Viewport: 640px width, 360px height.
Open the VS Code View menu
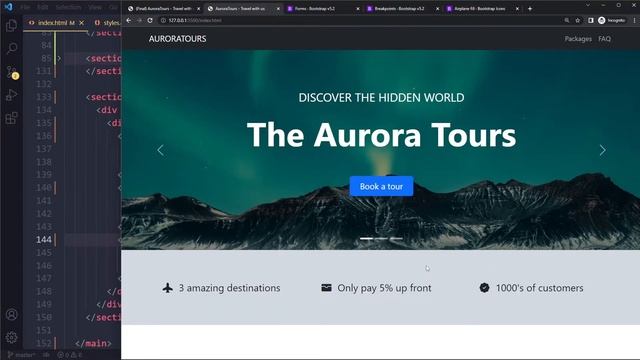coord(95,7)
